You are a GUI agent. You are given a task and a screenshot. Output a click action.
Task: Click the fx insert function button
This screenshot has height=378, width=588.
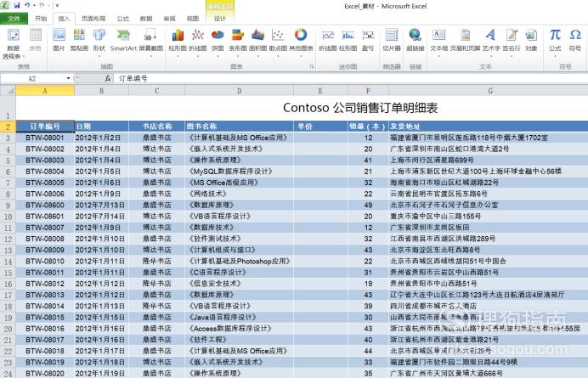click(x=108, y=78)
